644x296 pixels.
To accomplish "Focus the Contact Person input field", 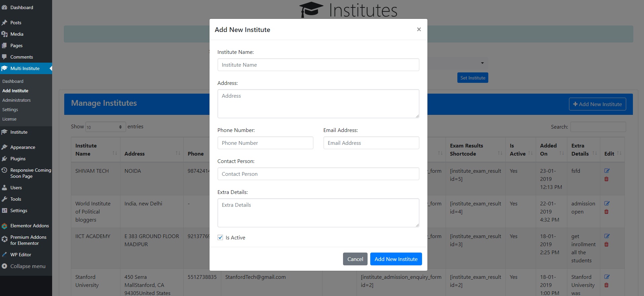I will [x=318, y=174].
